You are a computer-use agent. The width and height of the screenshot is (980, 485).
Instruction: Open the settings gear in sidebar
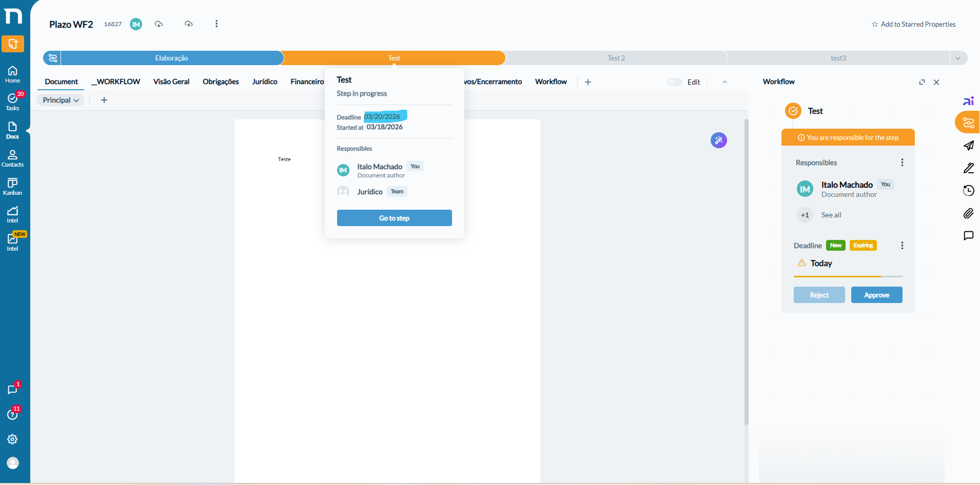pyautogui.click(x=13, y=439)
